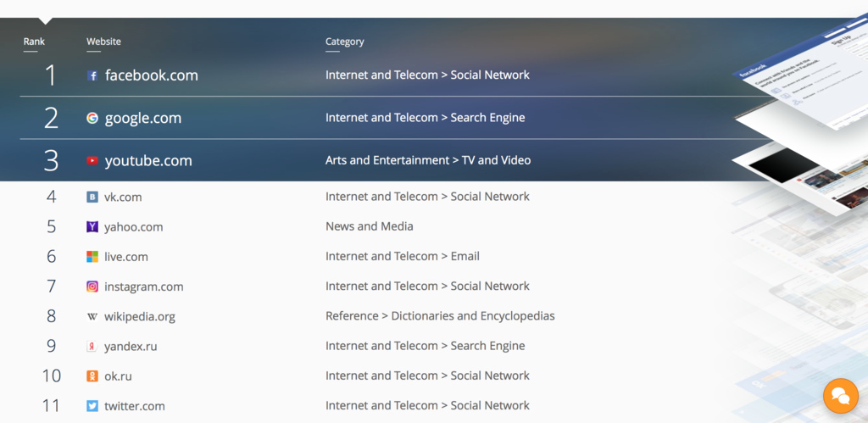Click the Yahoo favicon icon
Screen dimensions: 868x423
coord(92,227)
